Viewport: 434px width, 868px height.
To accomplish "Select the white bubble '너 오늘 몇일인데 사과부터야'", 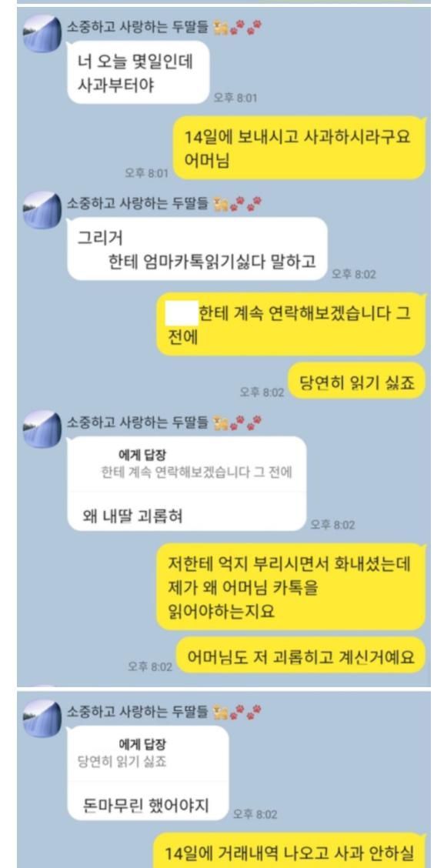I will pyautogui.click(x=139, y=72).
